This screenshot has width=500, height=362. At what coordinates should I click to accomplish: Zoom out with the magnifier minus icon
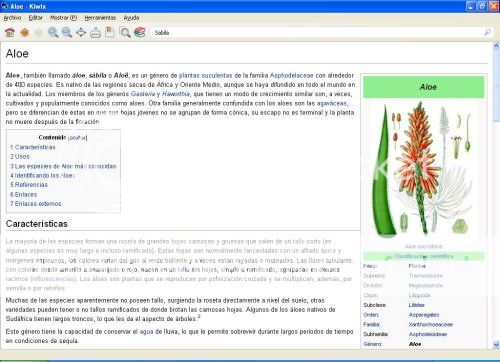(67, 32)
